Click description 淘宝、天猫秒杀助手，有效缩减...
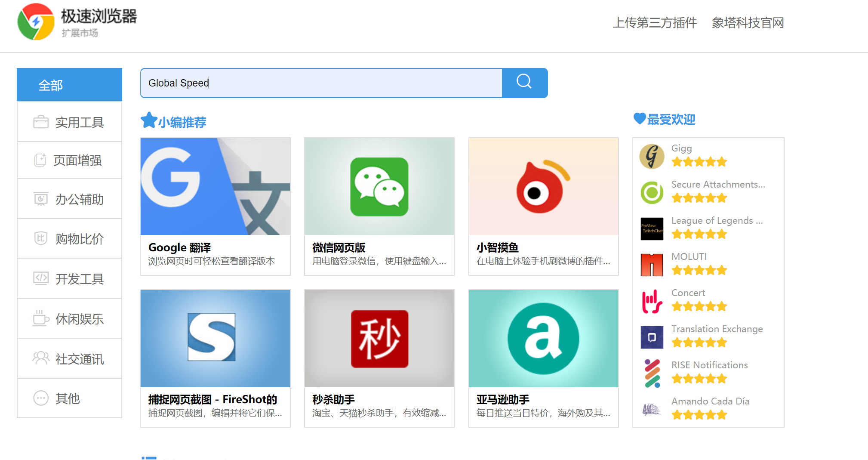Screen dimensions: 868x460 [x=379, y=413]
